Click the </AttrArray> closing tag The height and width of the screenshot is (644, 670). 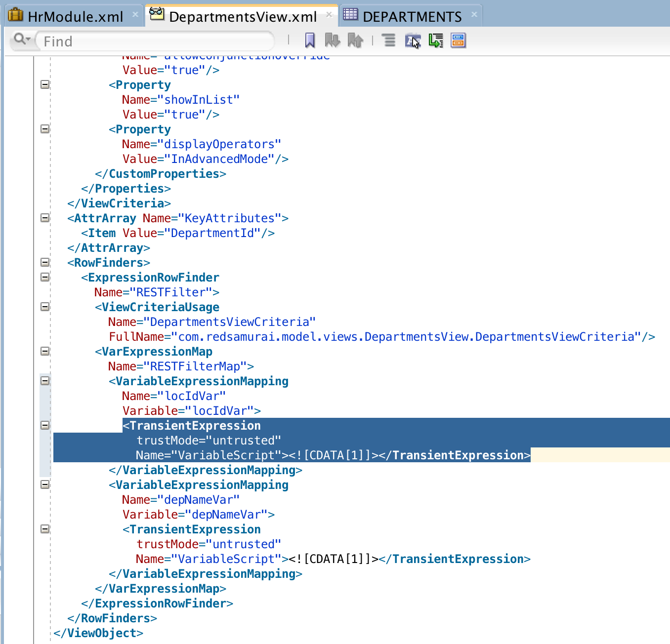109,248
